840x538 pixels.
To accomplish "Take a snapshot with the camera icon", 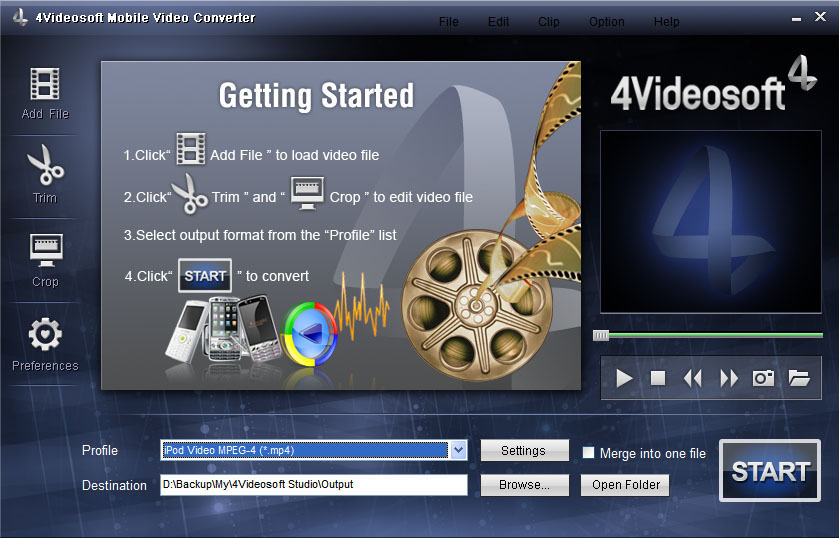I will [x=763, y=378].
